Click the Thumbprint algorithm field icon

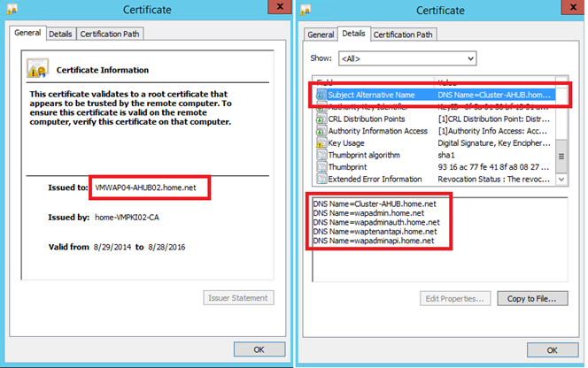click(321, 155)
